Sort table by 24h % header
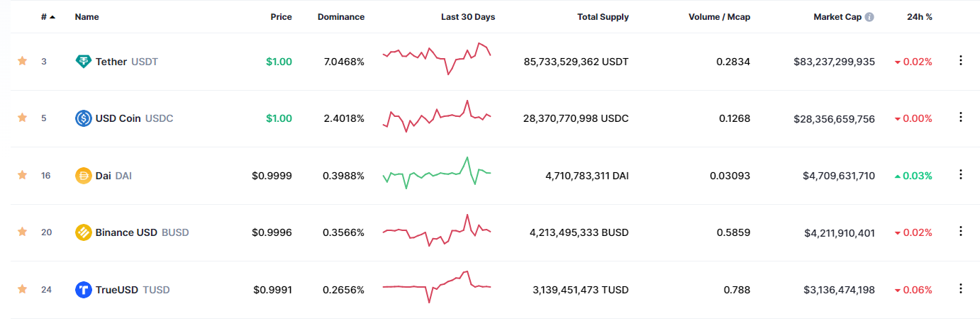The image size is (980, 321). (x=920, y=17)
